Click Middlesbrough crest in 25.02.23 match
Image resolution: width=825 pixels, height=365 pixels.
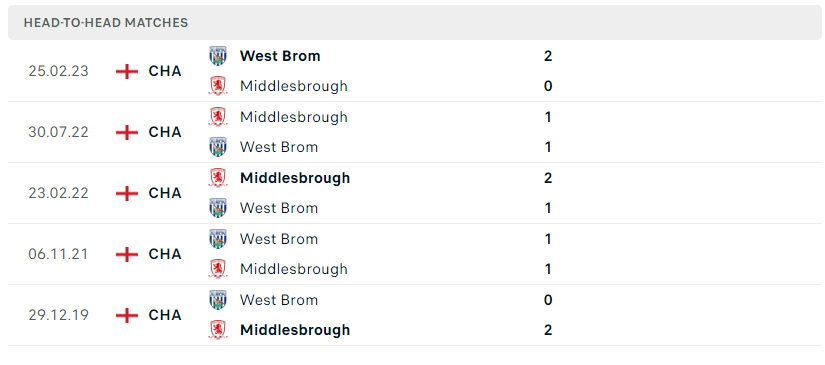[x=218, y=86]
